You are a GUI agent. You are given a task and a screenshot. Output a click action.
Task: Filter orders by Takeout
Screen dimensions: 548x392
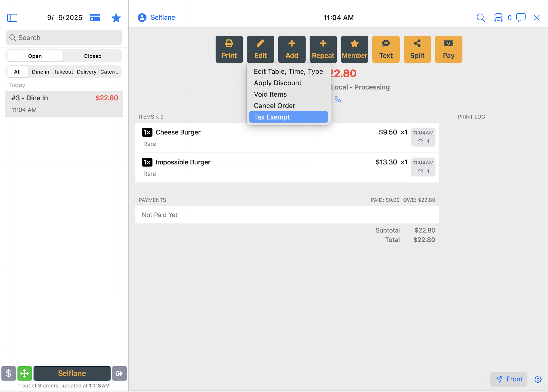63,72
